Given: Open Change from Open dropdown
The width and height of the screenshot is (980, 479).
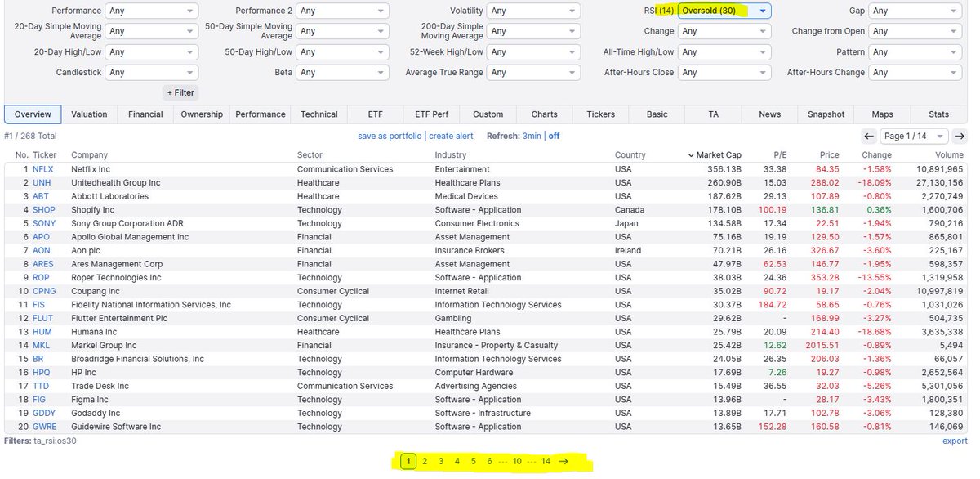Looking at the screenshot, I should coord(915,31).
